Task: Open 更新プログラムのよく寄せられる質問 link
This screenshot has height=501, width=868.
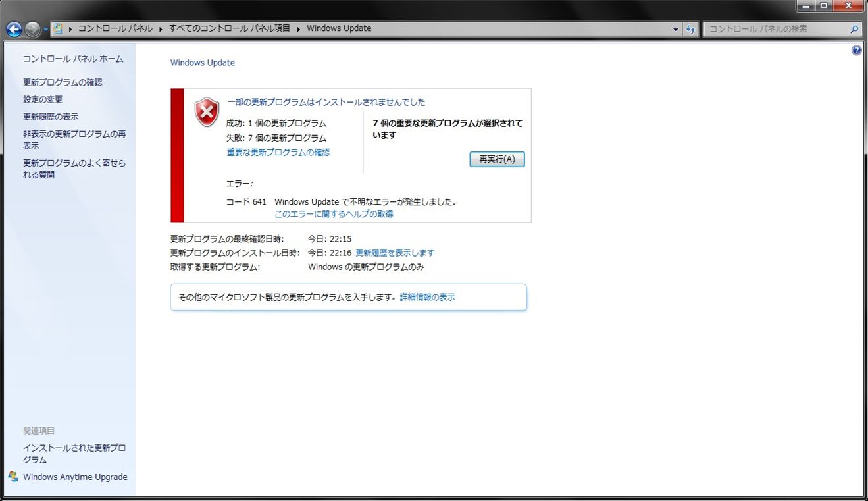Action: click(x=74, y=169)
